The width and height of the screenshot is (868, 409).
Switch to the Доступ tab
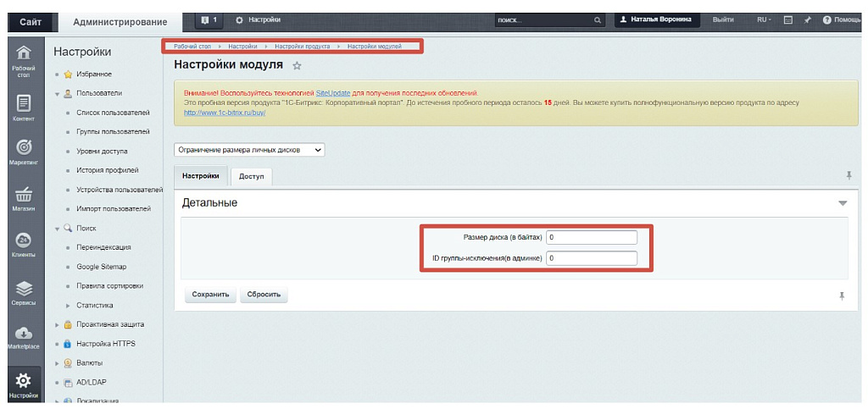click(x=251, y=176)
